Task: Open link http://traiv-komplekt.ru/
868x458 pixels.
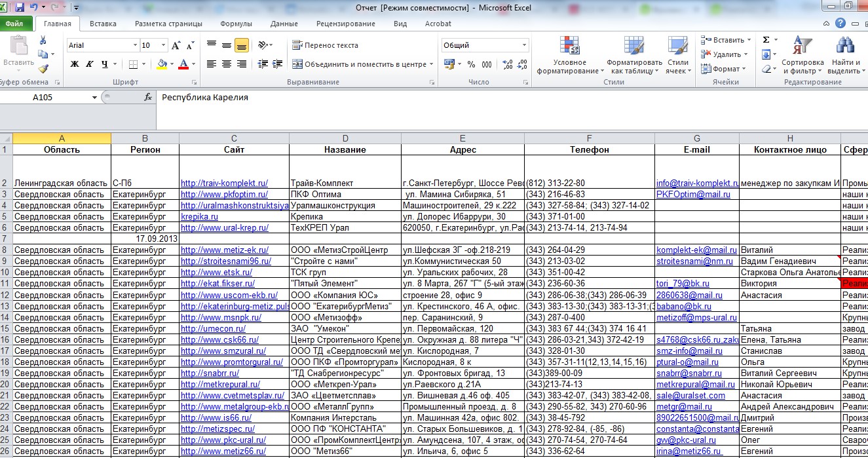Action: 224,183
